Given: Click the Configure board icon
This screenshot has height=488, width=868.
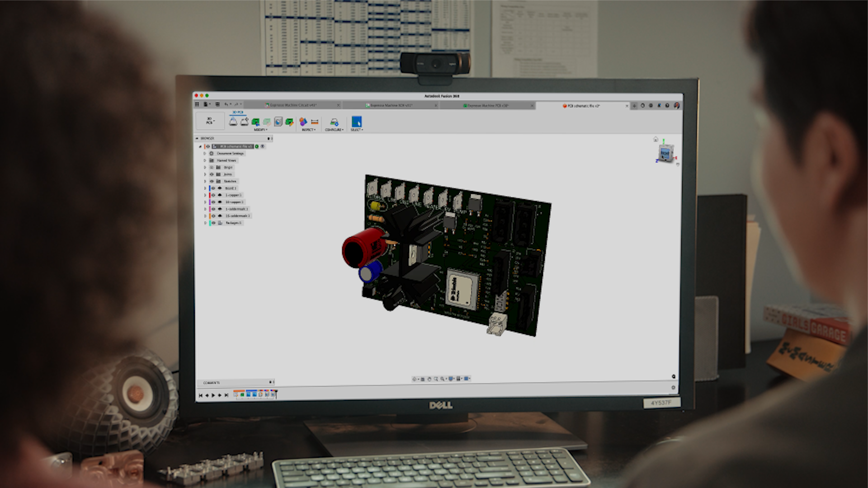Looking at the screenshot, I should coord(334,122).
